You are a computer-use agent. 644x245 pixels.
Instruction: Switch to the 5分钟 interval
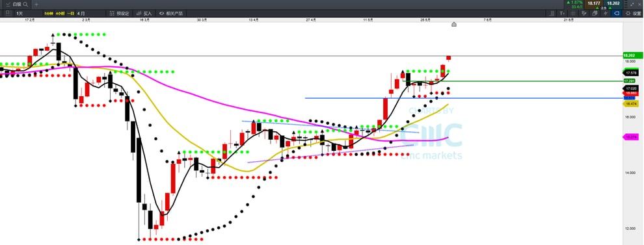[48, 13]
